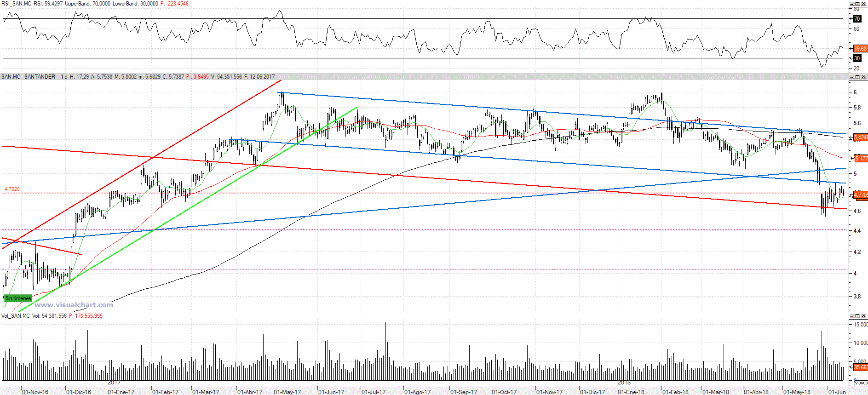Click the orange 5,424 price axis marker

click(860, 137)
